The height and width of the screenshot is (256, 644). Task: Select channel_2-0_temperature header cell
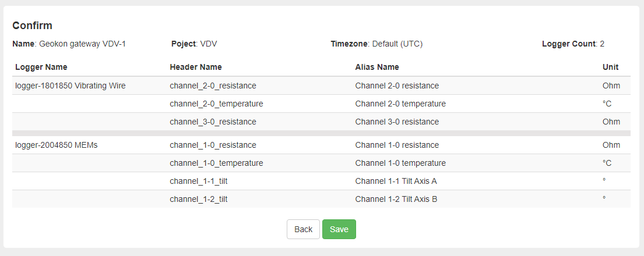(x=216, y=104)
